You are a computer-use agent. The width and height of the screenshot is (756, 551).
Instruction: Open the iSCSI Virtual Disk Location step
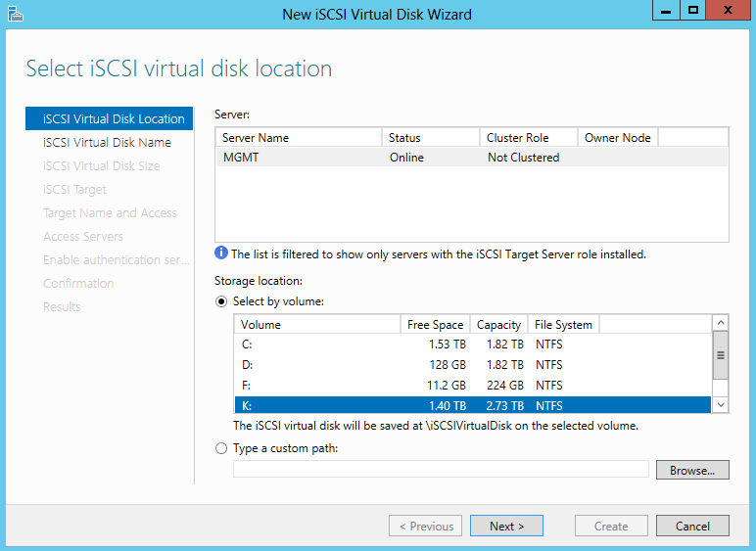point(114,119)
